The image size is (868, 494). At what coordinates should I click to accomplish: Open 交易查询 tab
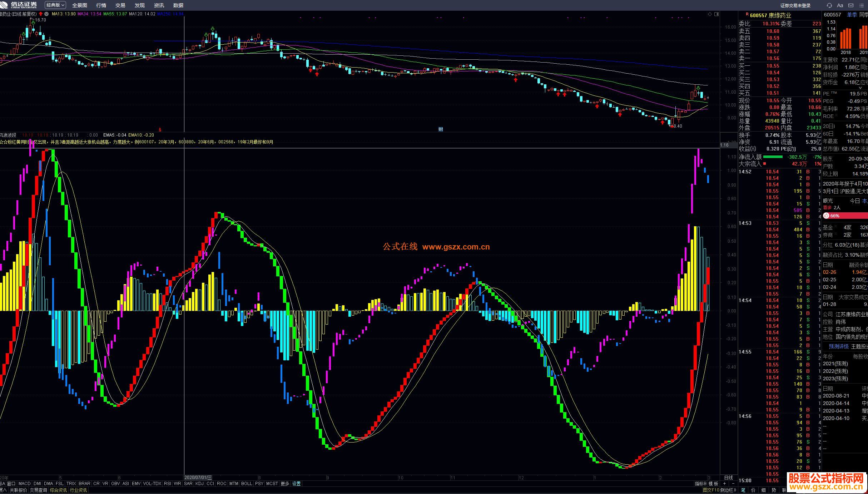(38, 490)
